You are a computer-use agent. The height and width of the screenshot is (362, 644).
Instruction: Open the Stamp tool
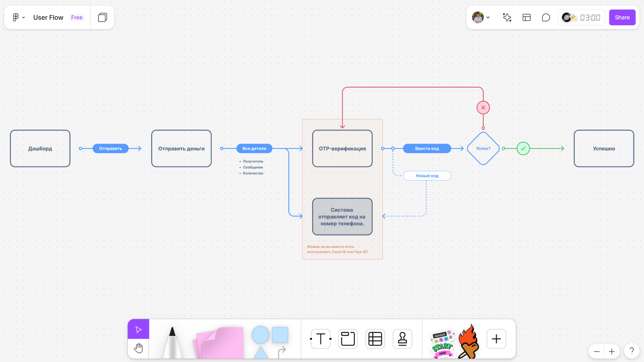point(402,339)
